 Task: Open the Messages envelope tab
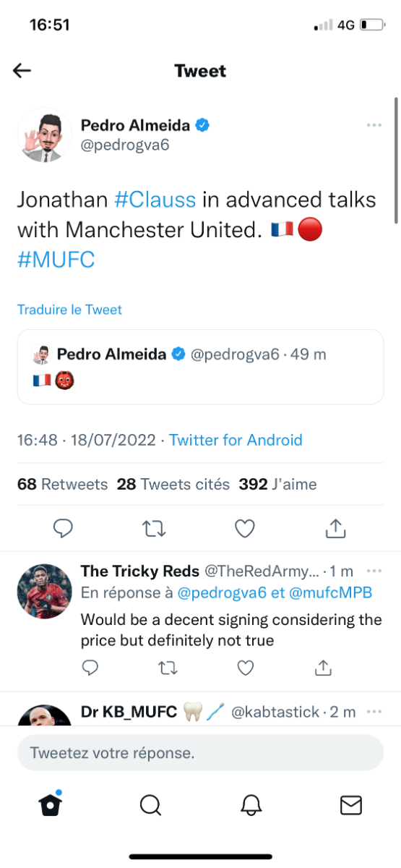pyautogui.click(x=351, y=805)
